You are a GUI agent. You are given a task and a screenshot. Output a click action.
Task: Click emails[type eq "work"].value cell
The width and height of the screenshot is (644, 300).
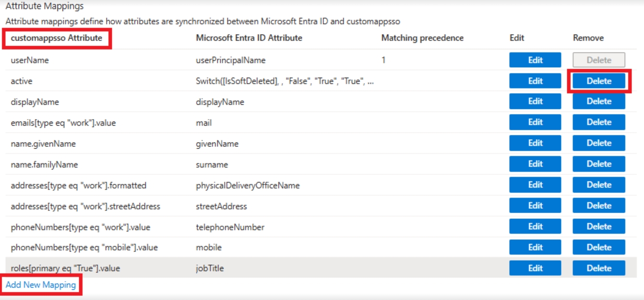pos(63,123)
